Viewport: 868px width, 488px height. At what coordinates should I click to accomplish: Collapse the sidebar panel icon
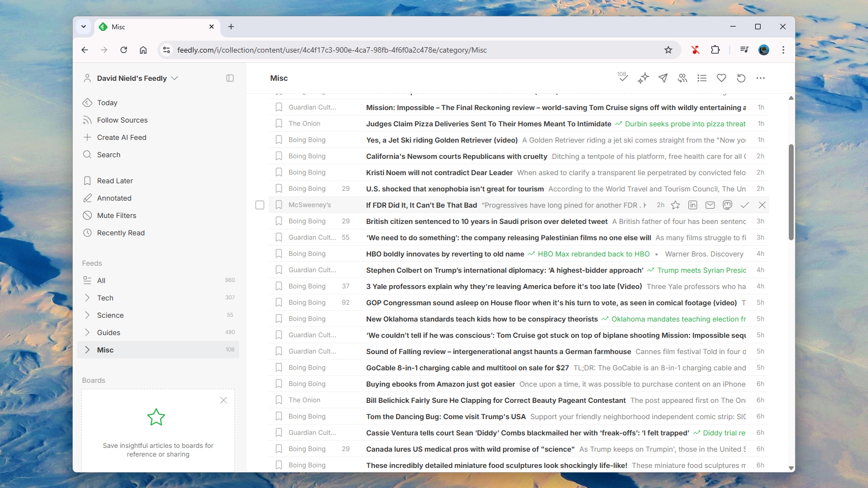tap(230, 78)
